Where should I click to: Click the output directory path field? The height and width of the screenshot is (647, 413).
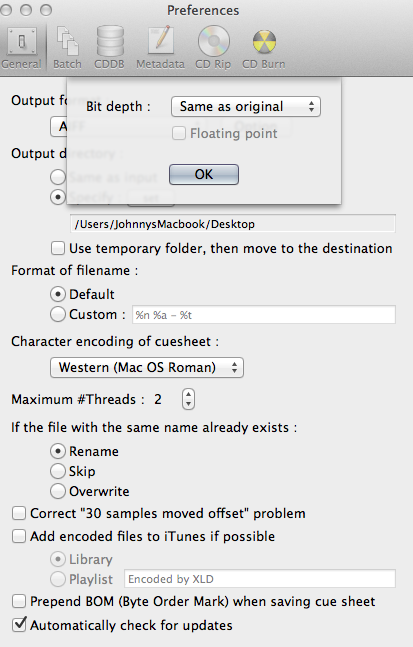233,224
